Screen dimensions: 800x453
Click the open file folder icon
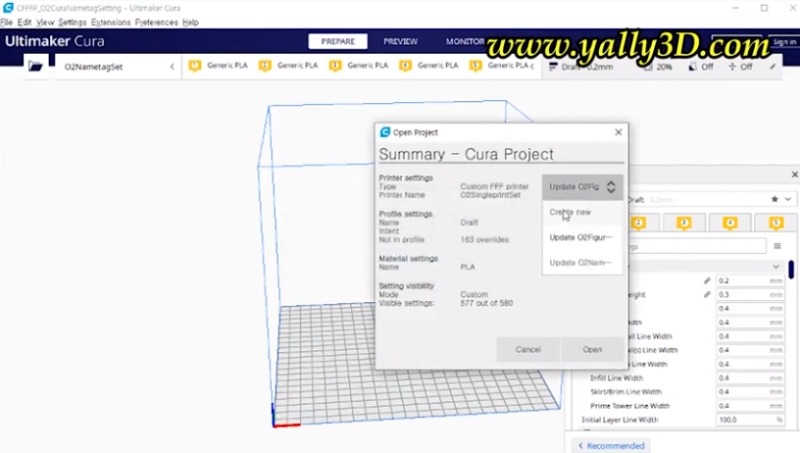click(x=35, y=66)
